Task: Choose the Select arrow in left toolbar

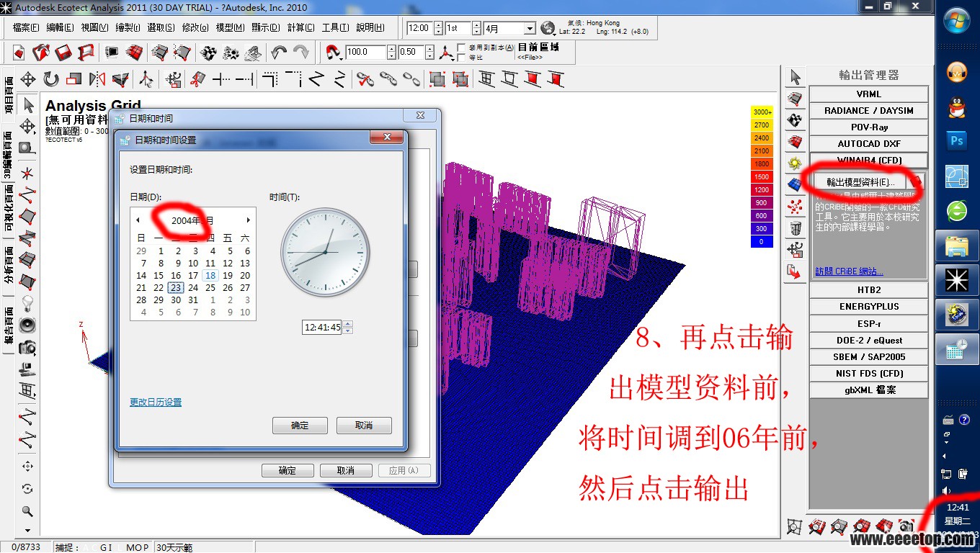Action: coord(28,105)
